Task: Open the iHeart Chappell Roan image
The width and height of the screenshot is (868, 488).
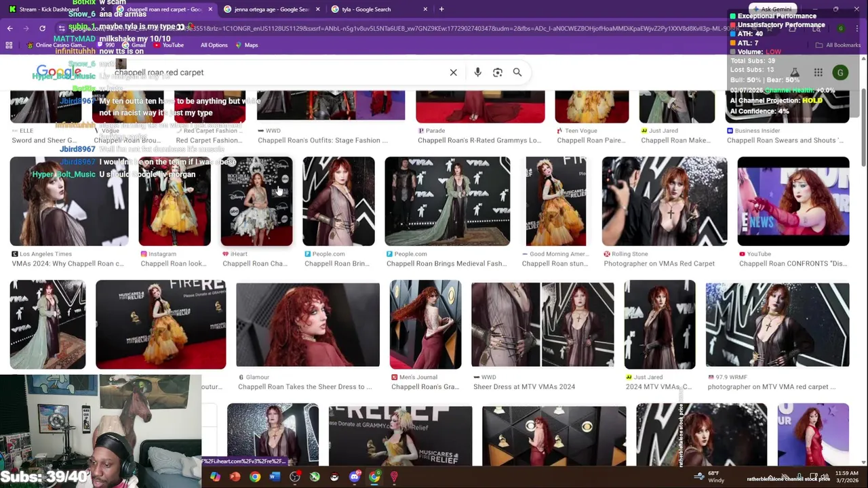Action: tap(256, 201)
